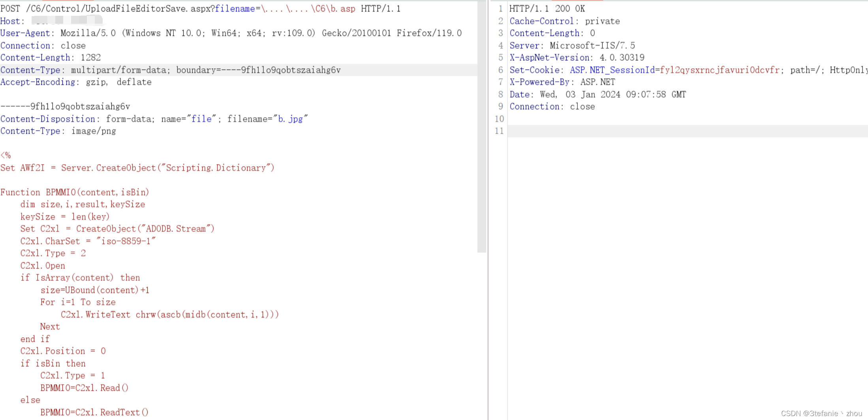868x420 pixels.
Task: Click the '<%' opening ASP tag
Action: [x=6, y=156]
